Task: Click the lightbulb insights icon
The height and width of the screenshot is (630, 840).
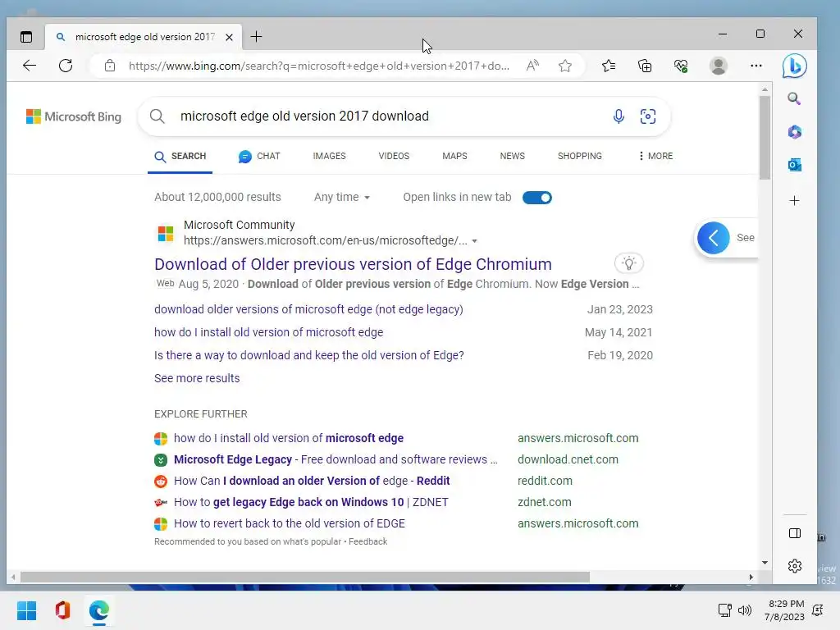Action: click(x=629, y=263)
